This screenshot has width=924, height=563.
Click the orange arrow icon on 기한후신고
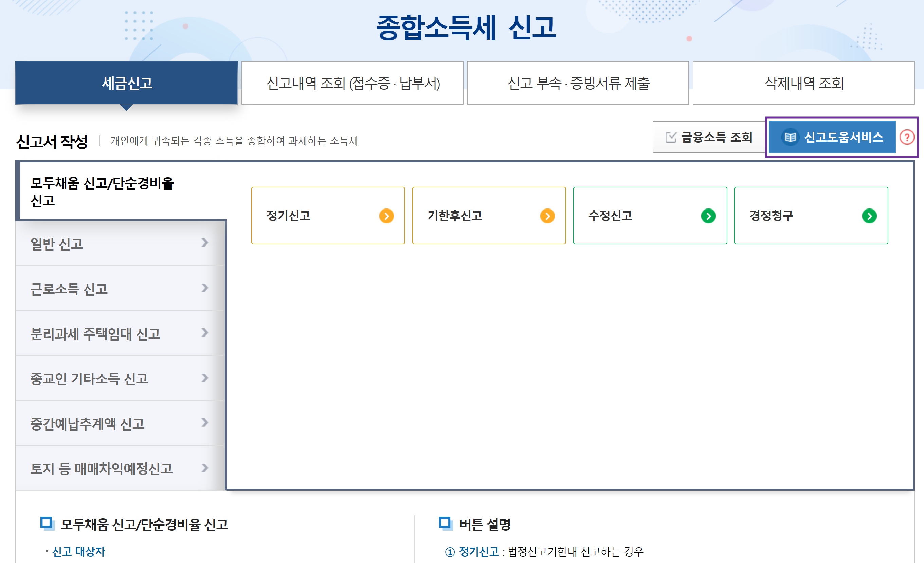tap(547, 216)
